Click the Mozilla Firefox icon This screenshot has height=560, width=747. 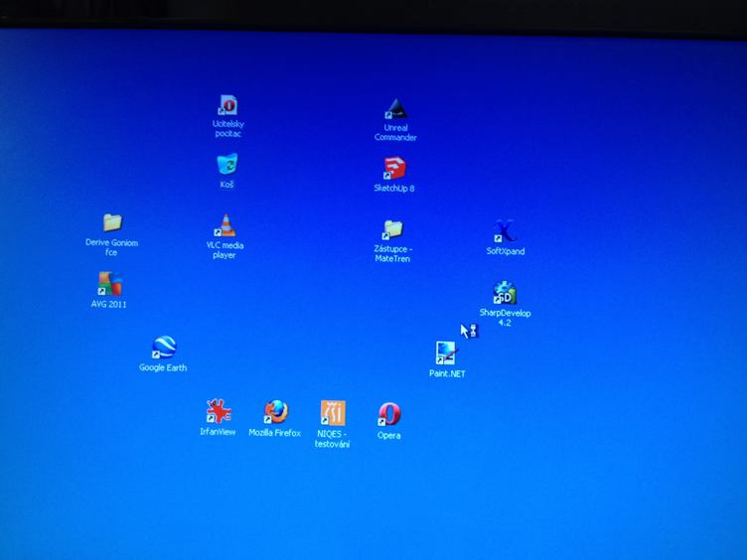(x=275, y=412)
